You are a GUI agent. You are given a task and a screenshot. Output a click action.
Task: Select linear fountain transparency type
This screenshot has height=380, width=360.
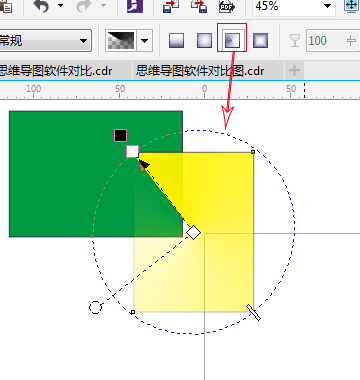[176, 41]
